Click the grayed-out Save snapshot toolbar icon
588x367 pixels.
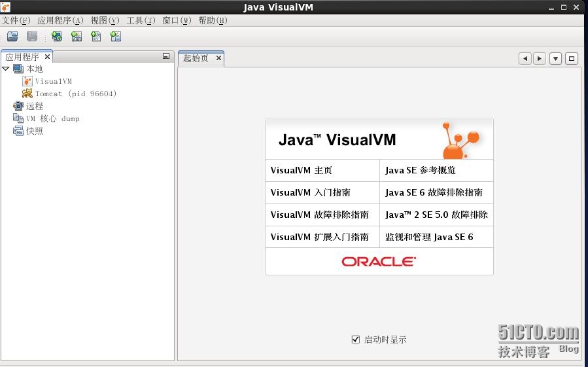[x=32, y=37]
